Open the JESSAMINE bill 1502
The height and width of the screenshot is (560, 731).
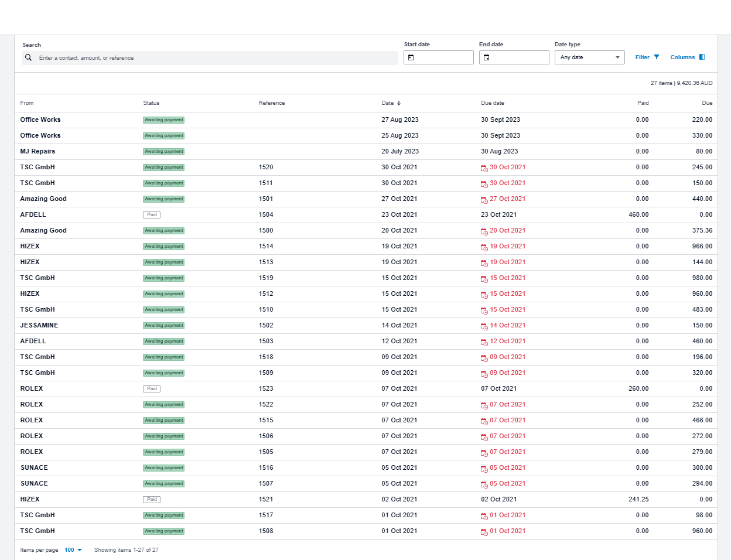[39, 325]
